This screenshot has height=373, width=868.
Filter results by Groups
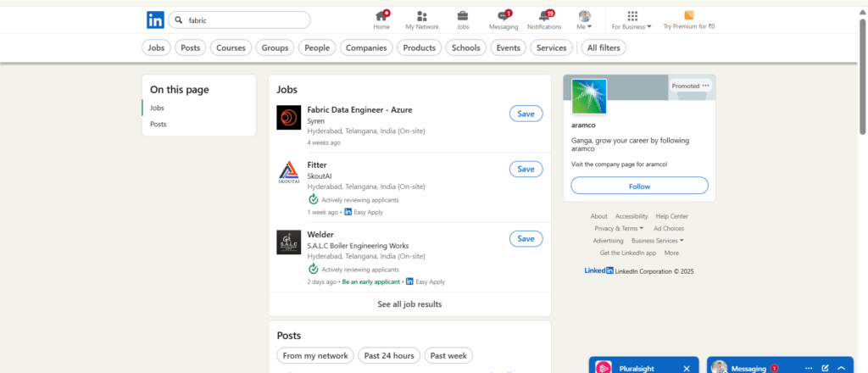coord(275,48)
